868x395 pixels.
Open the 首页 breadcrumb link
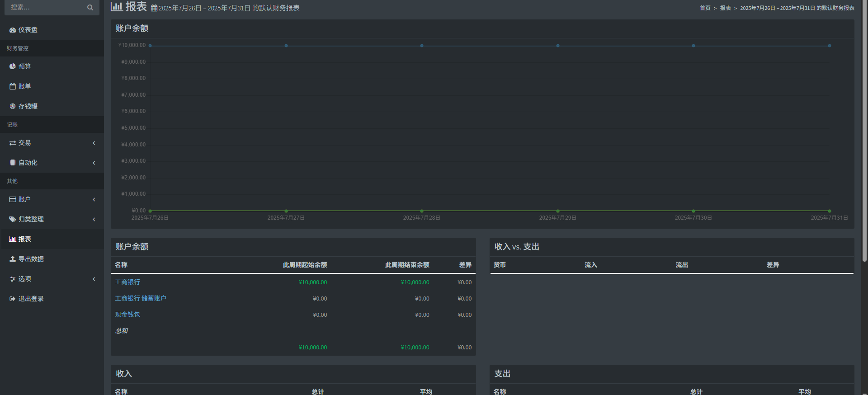pos(705,8)
